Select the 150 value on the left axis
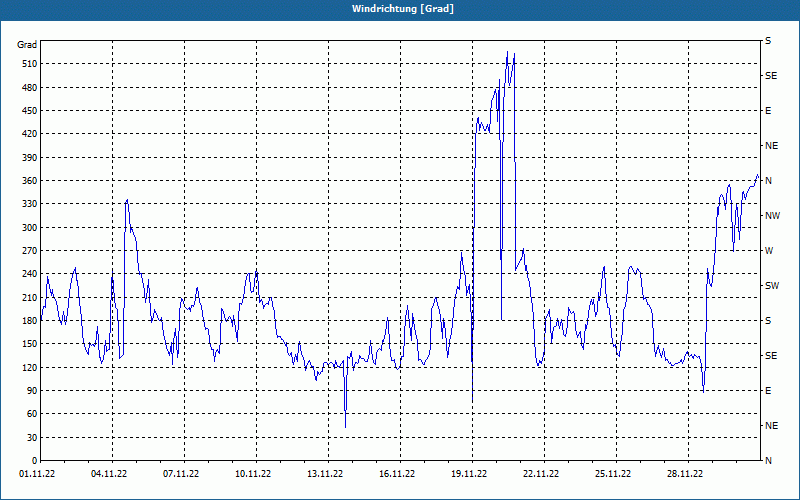Viewport: 800px width, 500px height. coord(30,344)
